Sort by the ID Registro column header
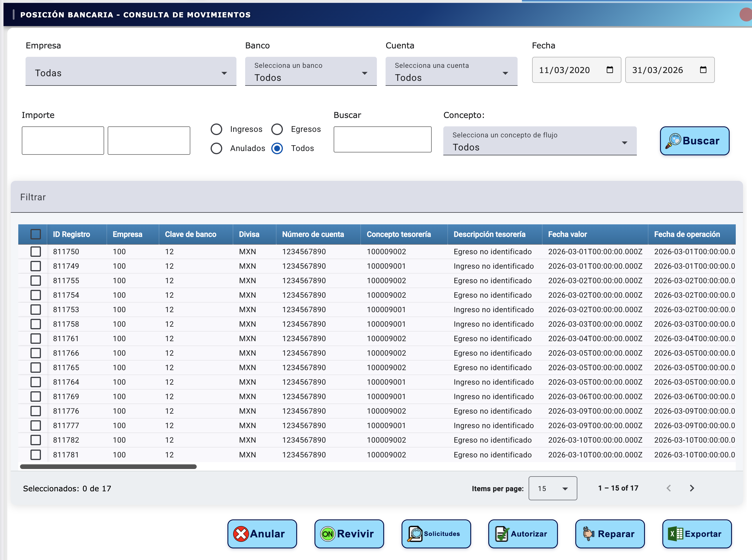This screenshot has height=560, width=752. pos(71,234)
